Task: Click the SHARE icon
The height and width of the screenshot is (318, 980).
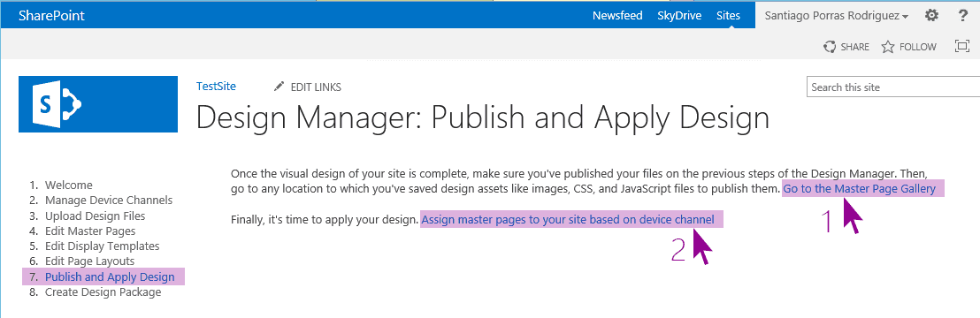Action: click(x=830, y=46)
